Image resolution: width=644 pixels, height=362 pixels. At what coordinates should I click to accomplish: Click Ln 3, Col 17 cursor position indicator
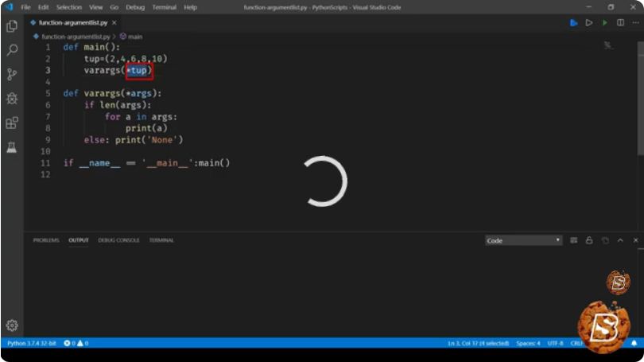(478, 343)
